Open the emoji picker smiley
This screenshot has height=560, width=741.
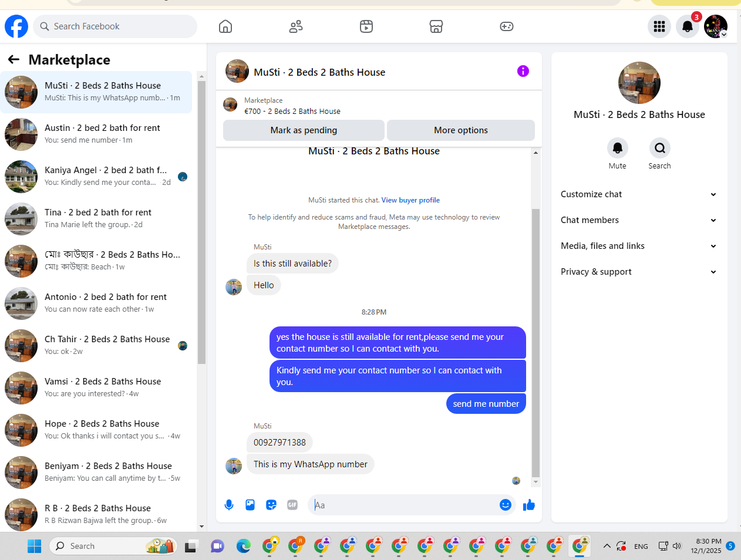coord(506,505)
